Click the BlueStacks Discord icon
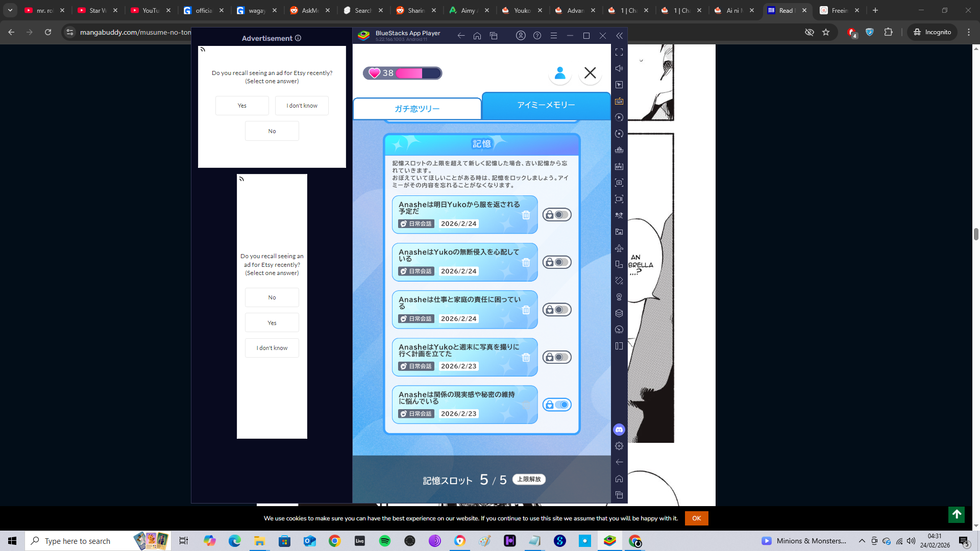This screenshot has height=551, width=980. click(x=619, y=430)
